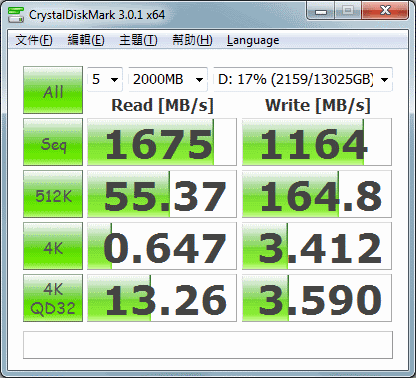Open the 主題(T) menu
The height and width of the screenshot is (378, 416).
(138, 40)
